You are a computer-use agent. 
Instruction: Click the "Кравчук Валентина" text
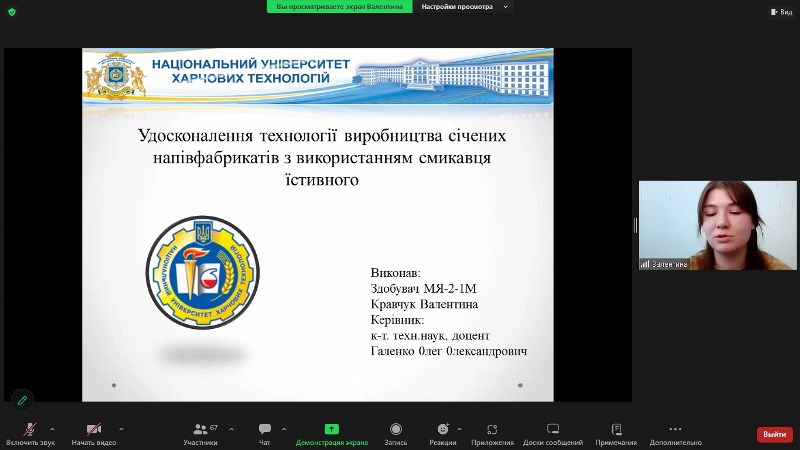424,304
